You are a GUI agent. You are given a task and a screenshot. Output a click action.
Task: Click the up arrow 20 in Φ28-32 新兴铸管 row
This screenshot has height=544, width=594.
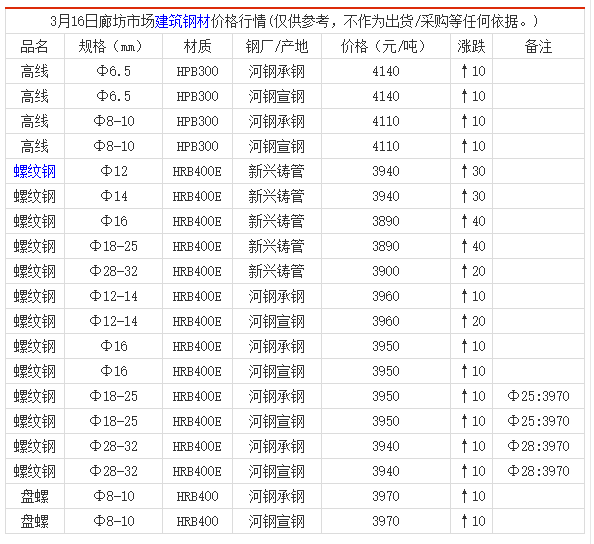(x=473, y=271)
